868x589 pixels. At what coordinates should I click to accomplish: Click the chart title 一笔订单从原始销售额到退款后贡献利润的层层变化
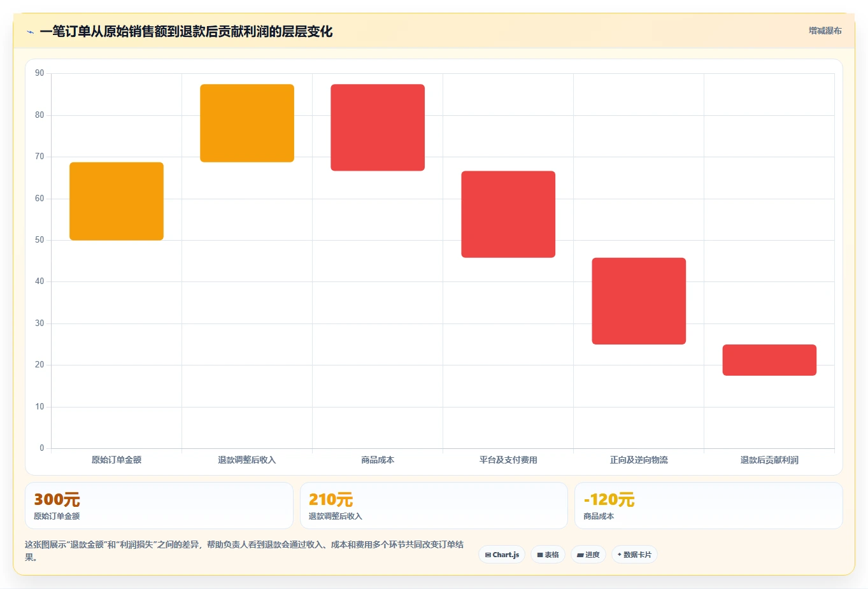pos(186,32)
